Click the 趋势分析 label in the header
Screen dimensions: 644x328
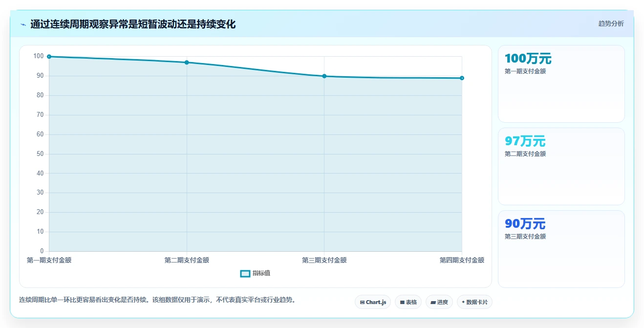coord(611,23)
